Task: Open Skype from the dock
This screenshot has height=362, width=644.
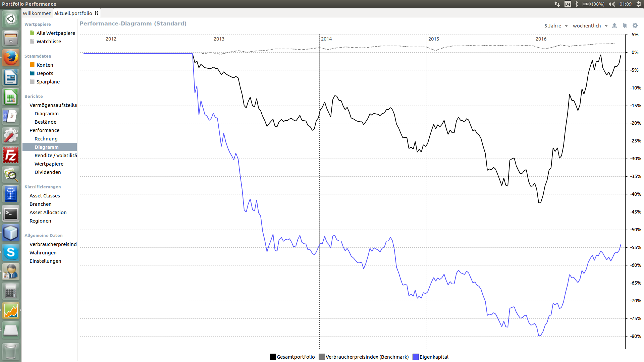Action: click(x=11, y=252)
